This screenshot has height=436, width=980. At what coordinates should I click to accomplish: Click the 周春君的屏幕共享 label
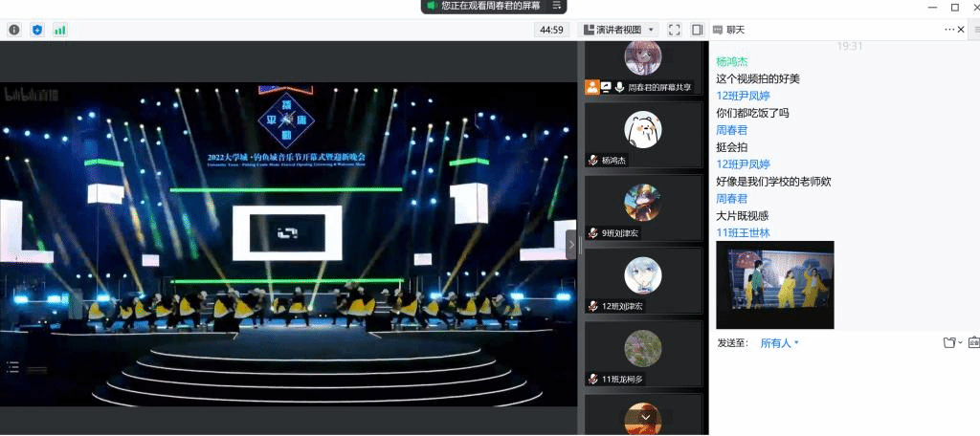click(660, 87)
